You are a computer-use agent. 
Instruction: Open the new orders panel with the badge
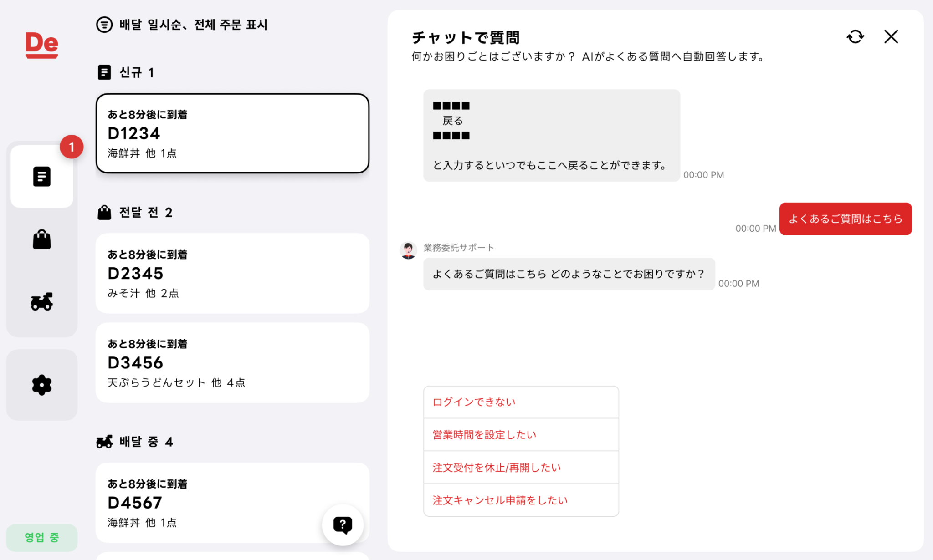coord(41,177)
